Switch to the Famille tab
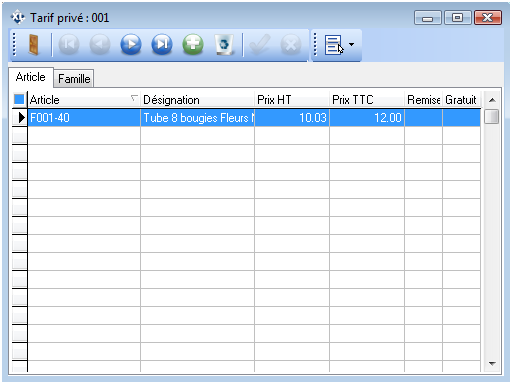The height and width of the screenshot is (384, 512). (x=74, y=79)
